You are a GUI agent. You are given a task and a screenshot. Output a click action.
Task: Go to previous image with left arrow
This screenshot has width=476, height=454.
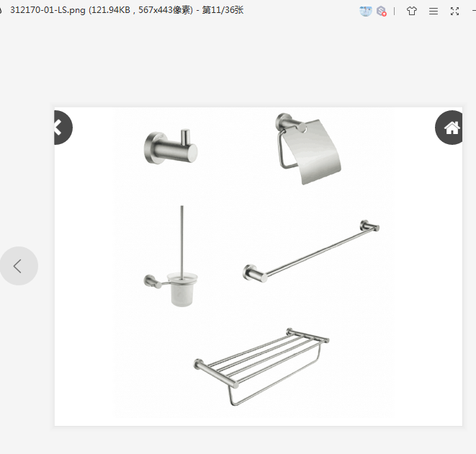[19, 266]
